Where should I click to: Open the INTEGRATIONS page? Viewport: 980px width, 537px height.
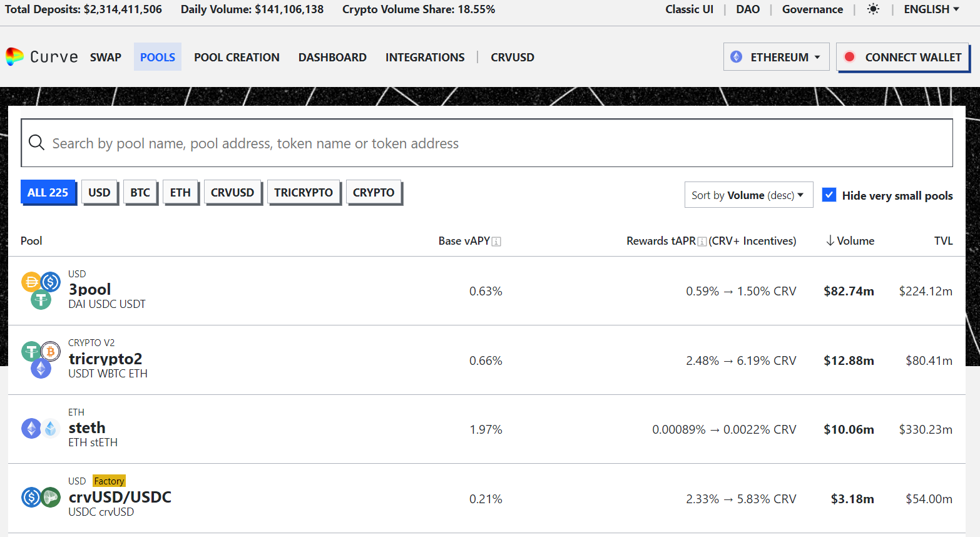pos(425,57)
